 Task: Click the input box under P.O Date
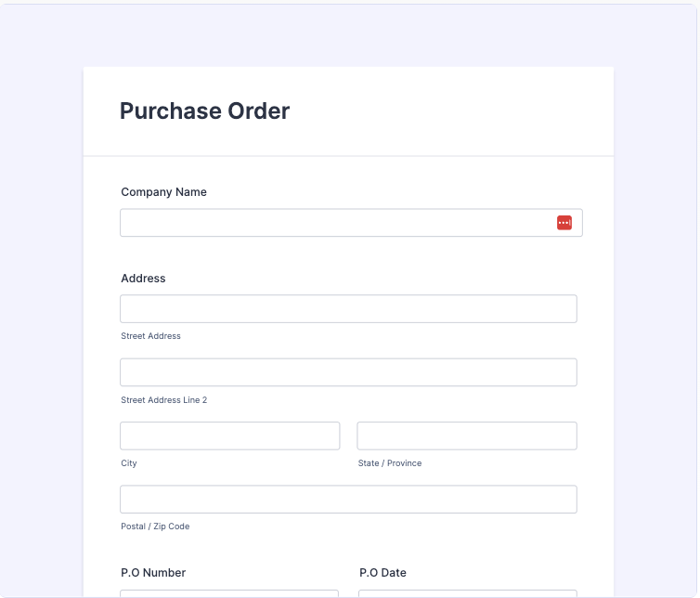point(467,593)
